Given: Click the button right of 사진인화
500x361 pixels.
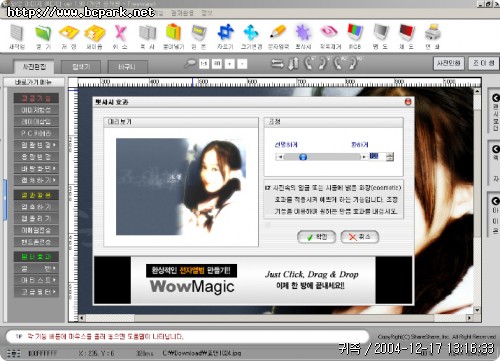Looking at the screenshot, I should [484, 63].
